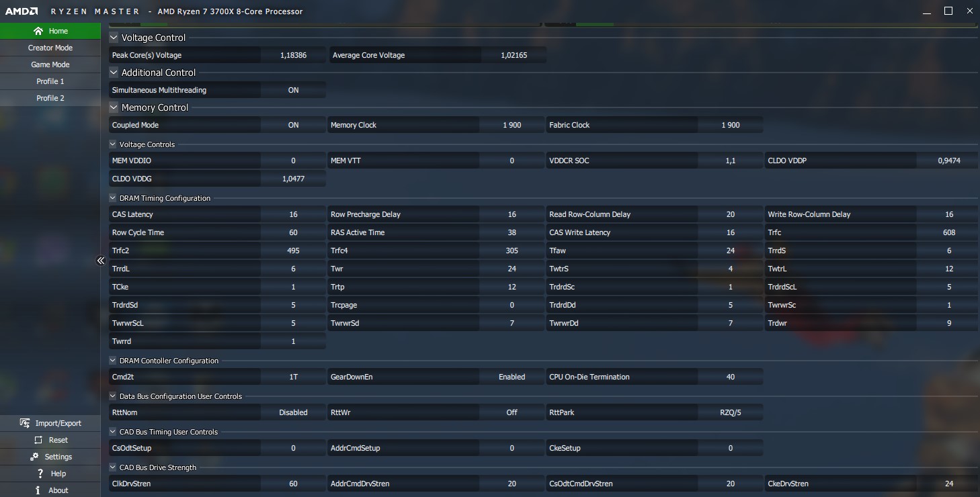This screenshot has width=980, height=497.
Task: Click the RttNom Disabled value
Action: pyautogui.click(x=293, y=412)
